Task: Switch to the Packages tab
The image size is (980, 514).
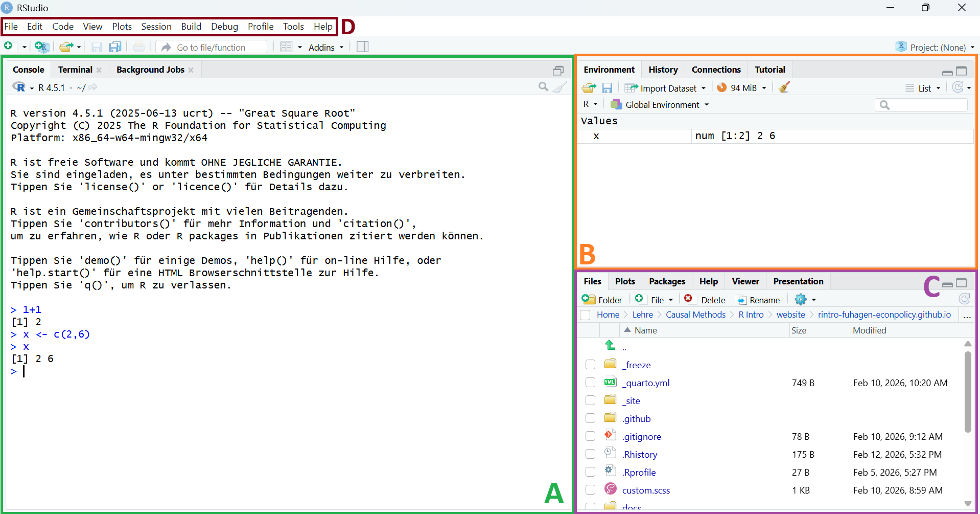Action: pos(667,281)
